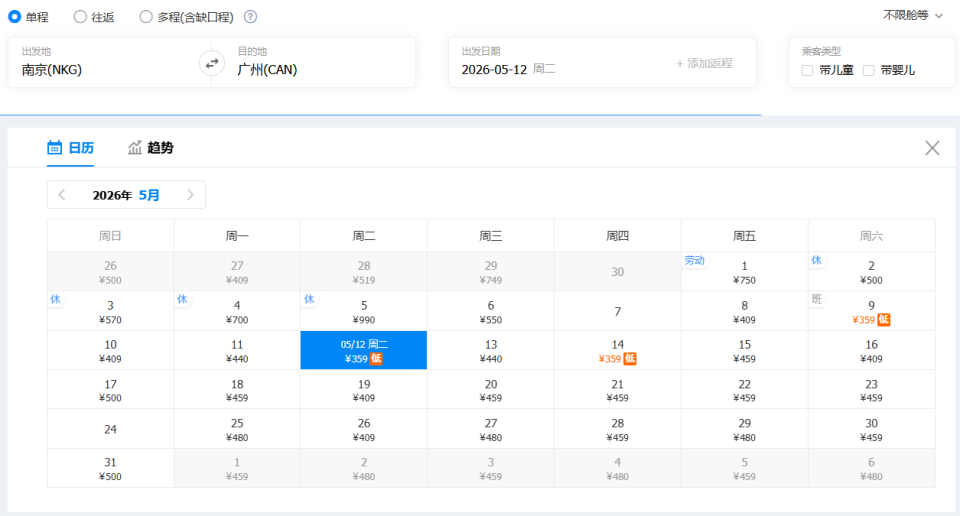The width and height of the screenshot is (960, 516).
Task: Open the 2026年 5月 month selector
Action: coord(126,195)
